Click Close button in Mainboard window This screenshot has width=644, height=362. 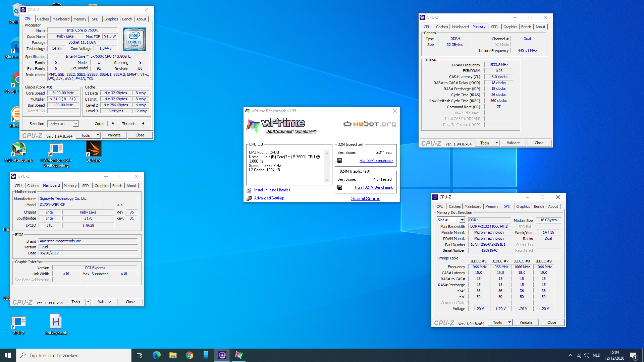point(130,302)
